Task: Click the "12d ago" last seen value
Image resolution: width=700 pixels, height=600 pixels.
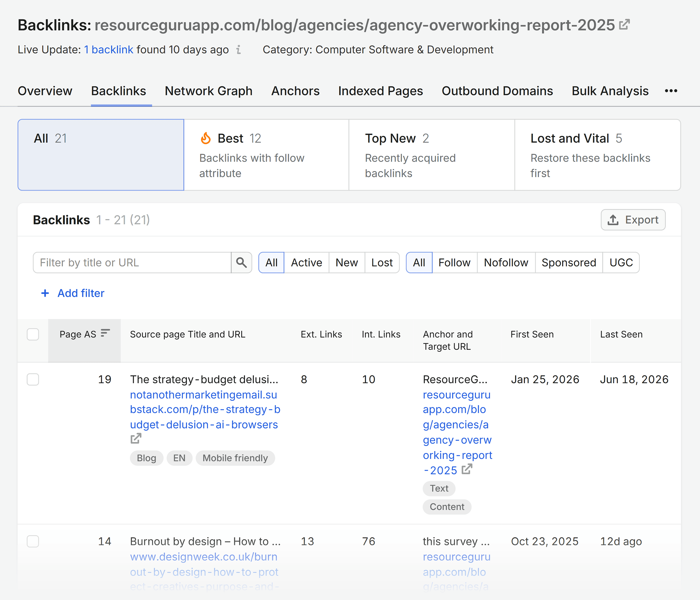Action: (621, 542)
